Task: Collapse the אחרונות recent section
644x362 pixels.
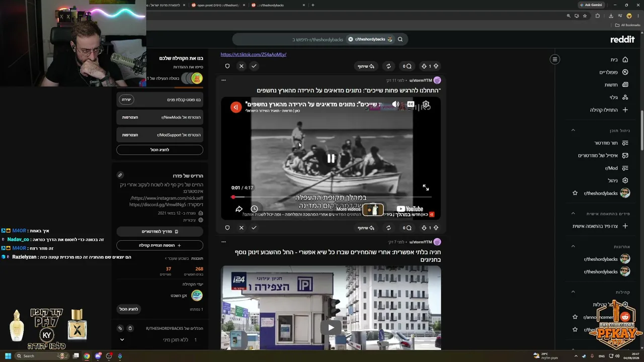Action: point(573,246)
